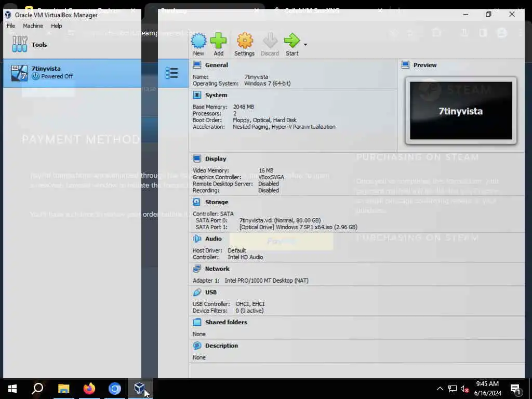
Task: Click the USB section icon
Action: click(x=197, y=292)
